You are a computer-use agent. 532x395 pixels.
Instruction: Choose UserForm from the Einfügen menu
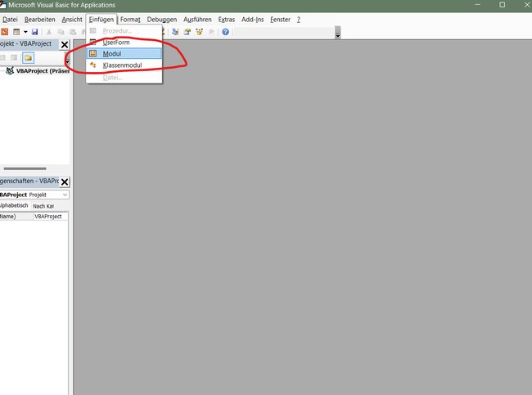point(124,43)
